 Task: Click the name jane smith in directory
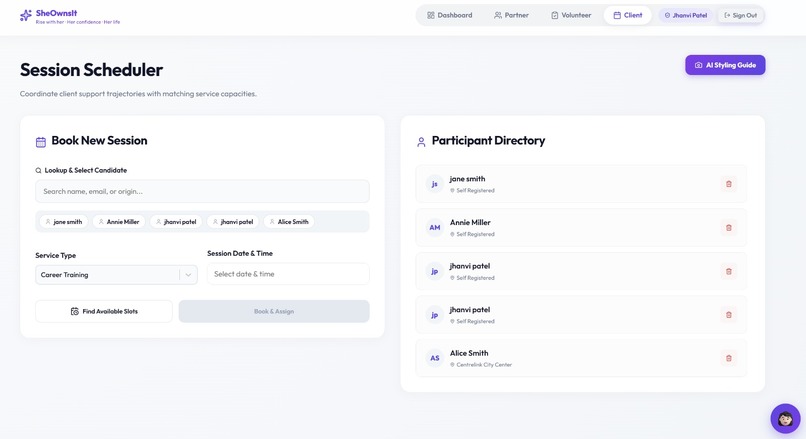[x=467, y=179]
